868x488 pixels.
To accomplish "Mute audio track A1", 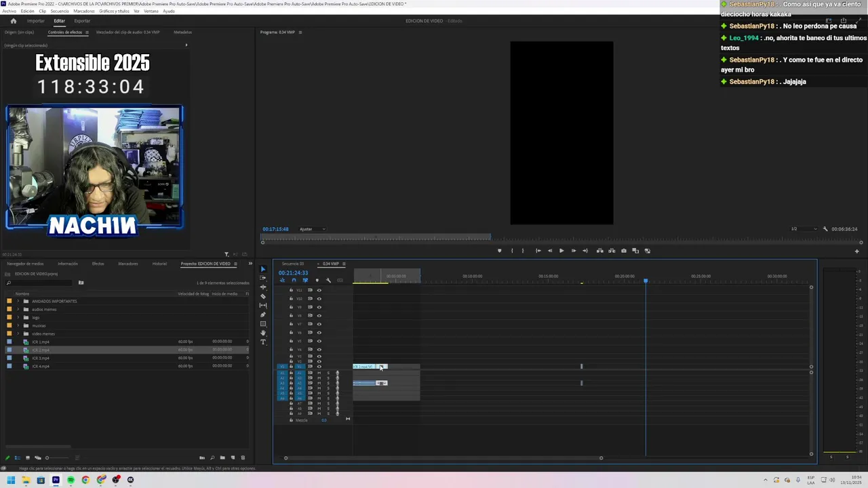I will pyautogui.click(x=319, y=373).
